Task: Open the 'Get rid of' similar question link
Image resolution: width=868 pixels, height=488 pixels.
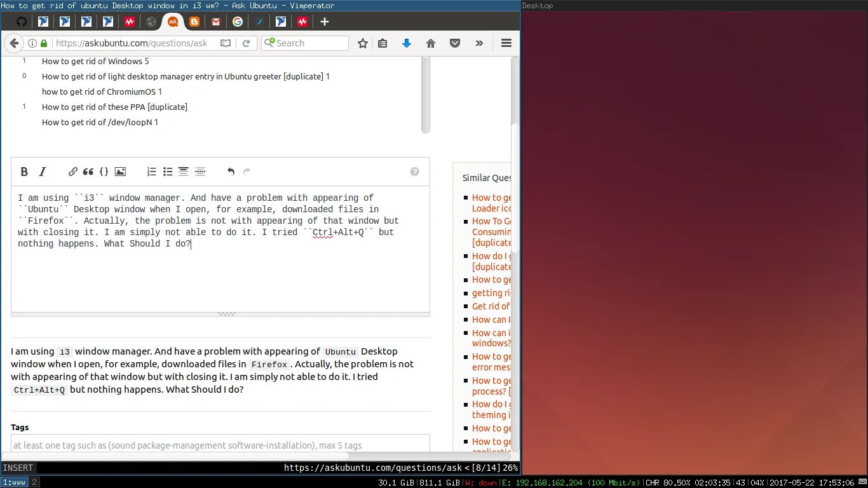Action: click(491, 306)
